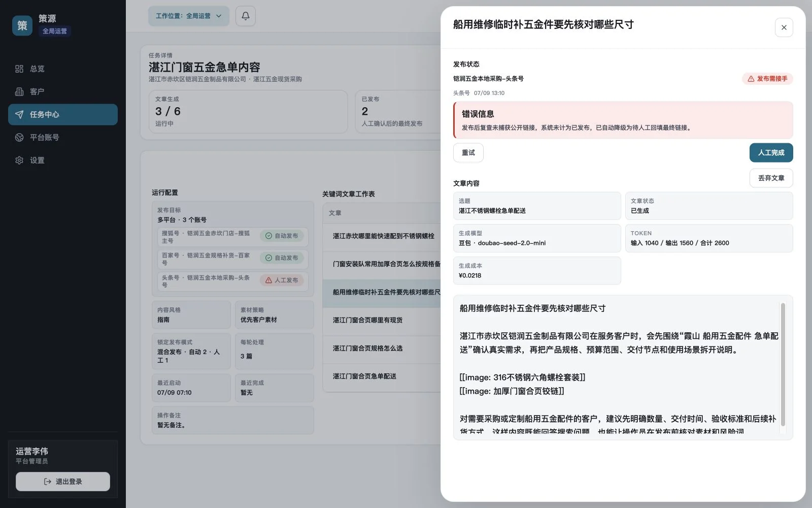Open 设置 in the sidebar
812x508 pixels.
63,160
